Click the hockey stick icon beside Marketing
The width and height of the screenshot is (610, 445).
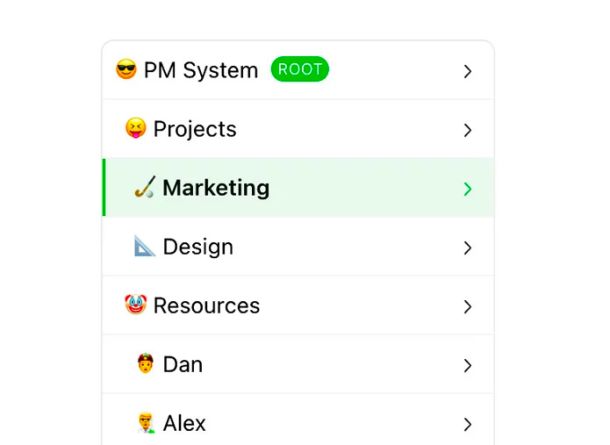[145, 187]
